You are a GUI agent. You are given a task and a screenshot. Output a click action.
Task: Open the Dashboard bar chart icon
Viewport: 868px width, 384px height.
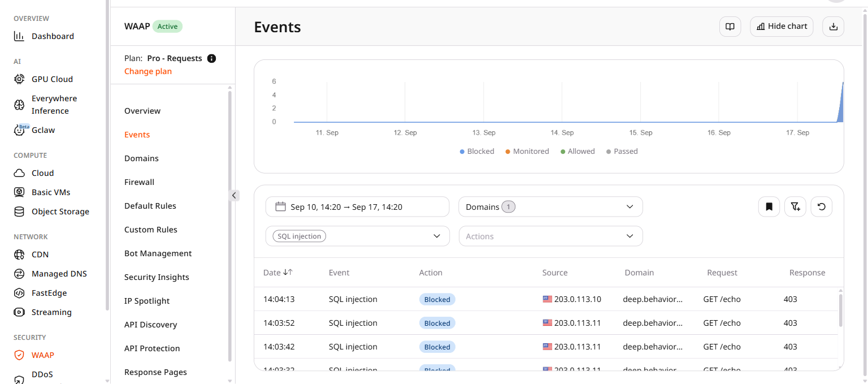19,36
